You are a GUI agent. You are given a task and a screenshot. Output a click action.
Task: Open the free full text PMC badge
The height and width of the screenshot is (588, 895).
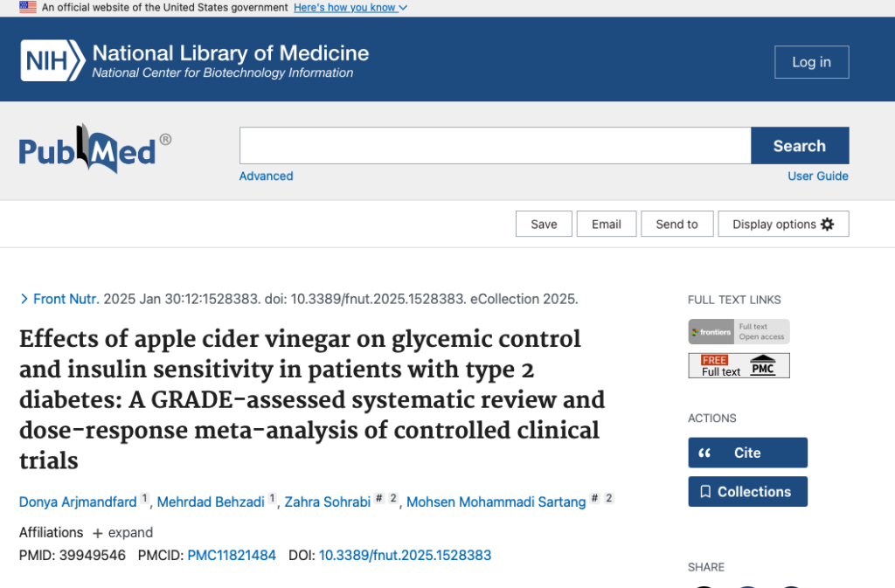click(x=739, y=365)
